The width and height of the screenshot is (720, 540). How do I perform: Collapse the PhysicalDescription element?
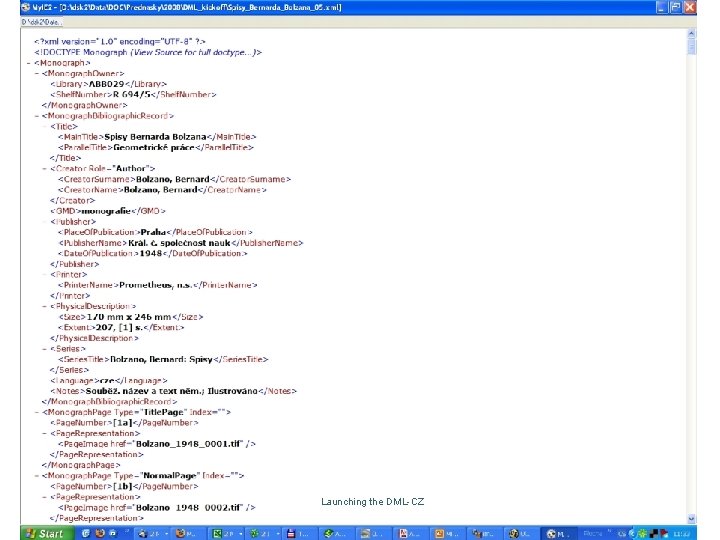[x=45, y=306]
